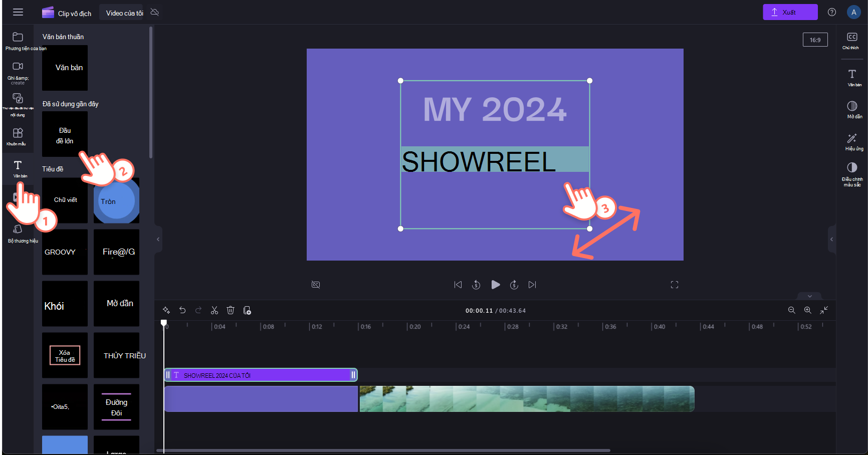Viewport: 868px width, 455px height.
Task: Choose the Tròn title style
Action: tap(116, 200)
